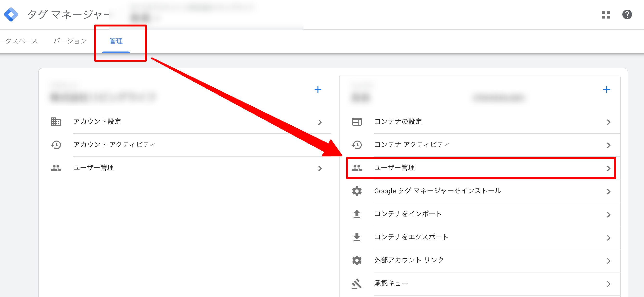Click the Tag Manager diamond logo
This screenshot has width=644, height=297.
point(11,14)
